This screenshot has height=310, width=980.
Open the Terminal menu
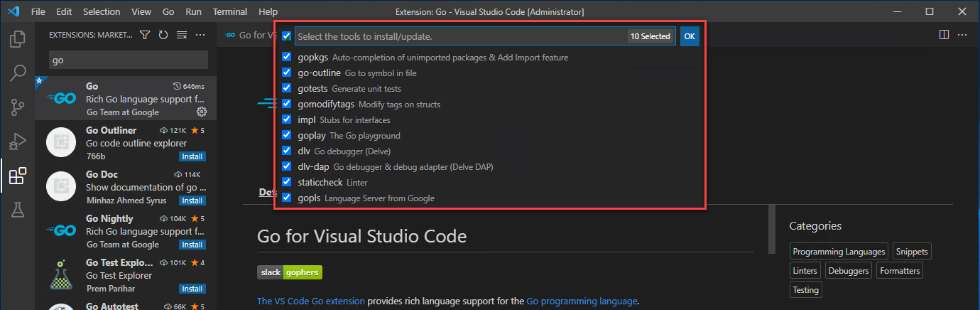(229, 12)
